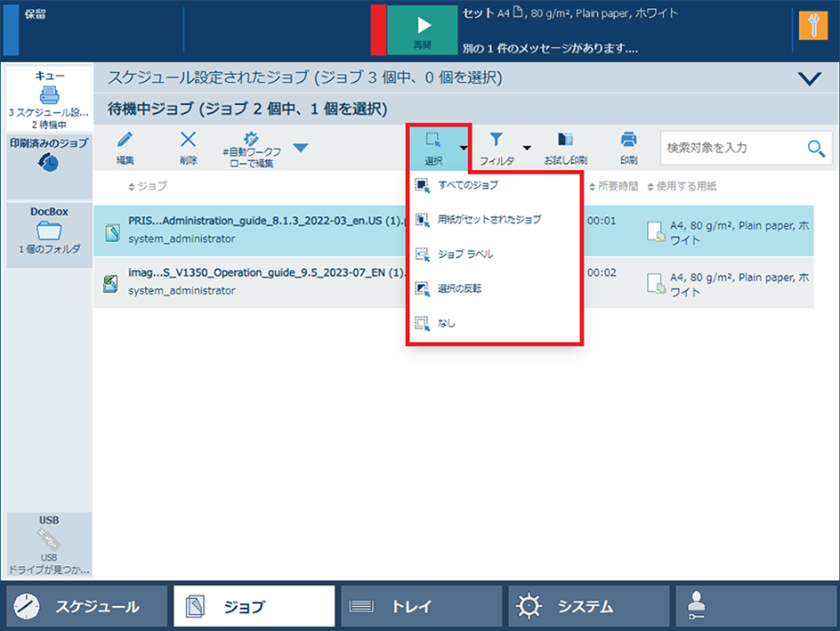
Task: Open dropdown arrow next to 自動ワークフロー
Action: [301, 148]
